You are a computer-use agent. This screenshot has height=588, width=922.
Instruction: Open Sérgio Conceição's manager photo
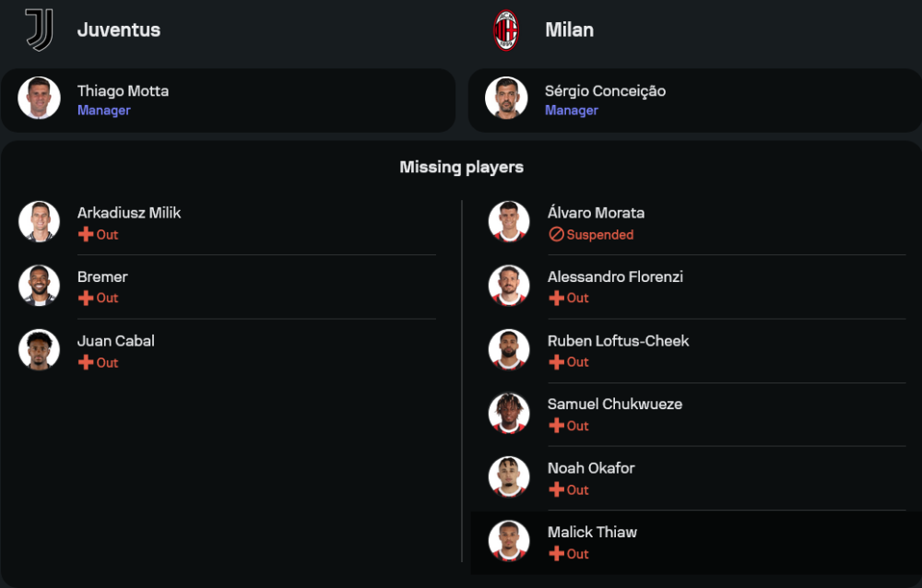507,99
